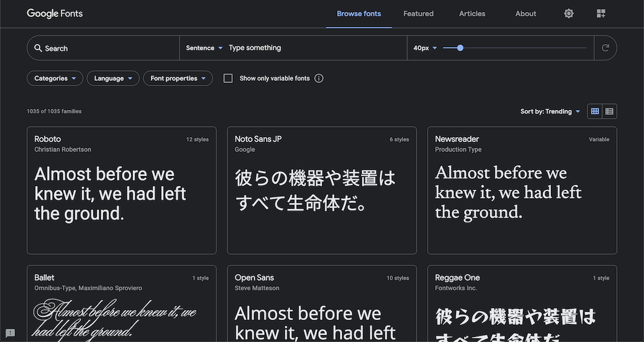This screenshot has height=342, width=644.
Task: Click '1 style' label on Reggae One card
Action: point(601,279)
